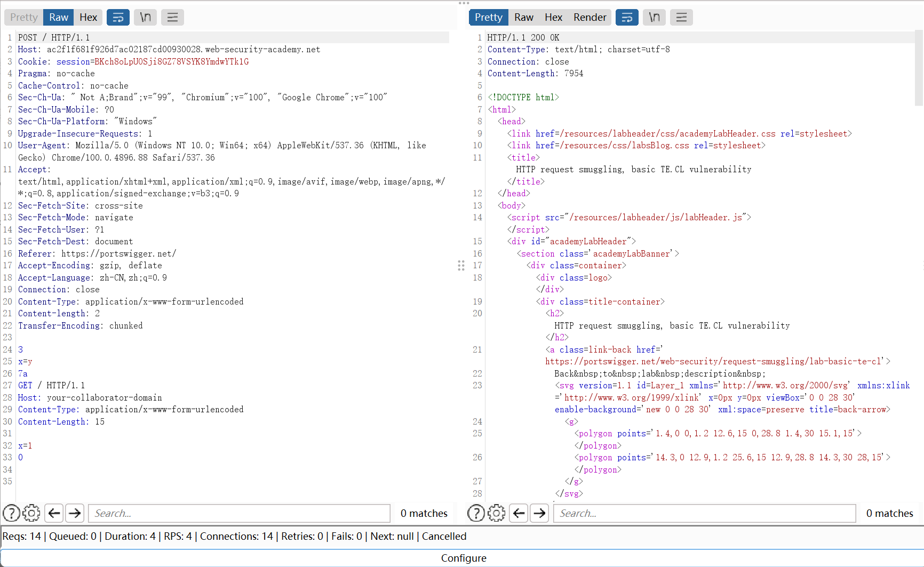Click 'Content-Length: 7954' response header
Viewport: 924px width, 567px height.
click(535, 73)
